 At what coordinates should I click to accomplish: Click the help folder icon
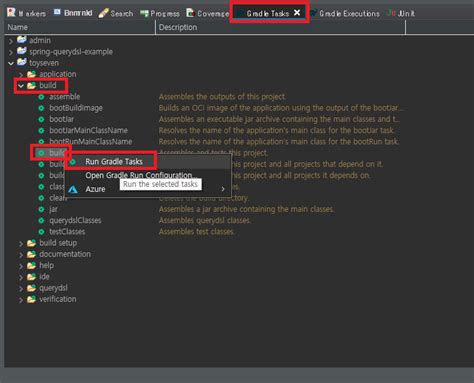point(32,266)
